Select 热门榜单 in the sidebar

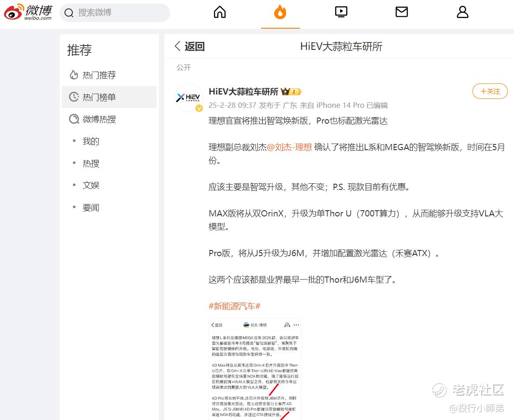point(109,97)
